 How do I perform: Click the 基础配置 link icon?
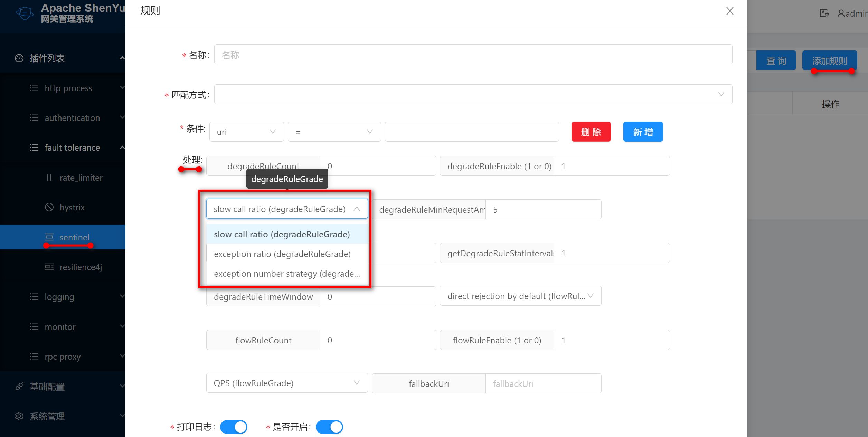coord(19,387)
